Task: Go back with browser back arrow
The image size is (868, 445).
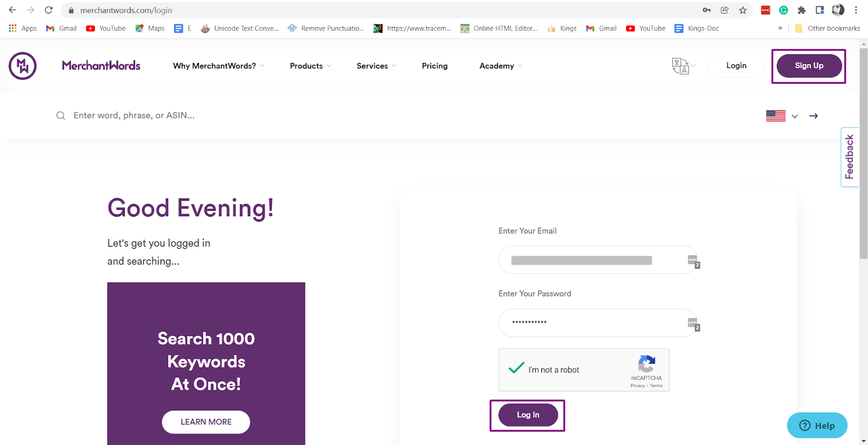Action: (12, 10)
